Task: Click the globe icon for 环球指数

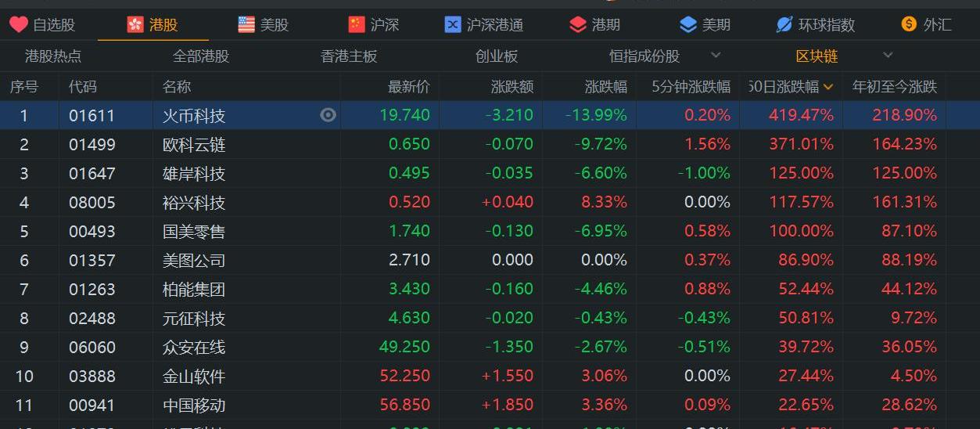Action: click(784, 24)
